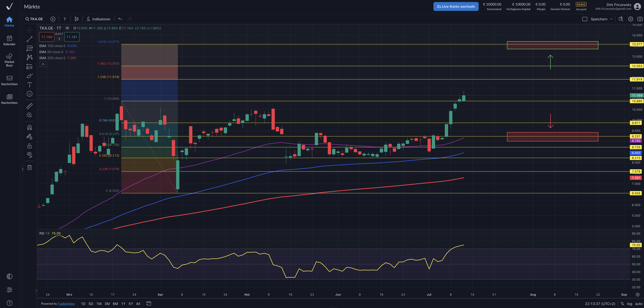Click the trash delete drawings icon
Viewport: 644px width, 308px height.
(30, 167)
